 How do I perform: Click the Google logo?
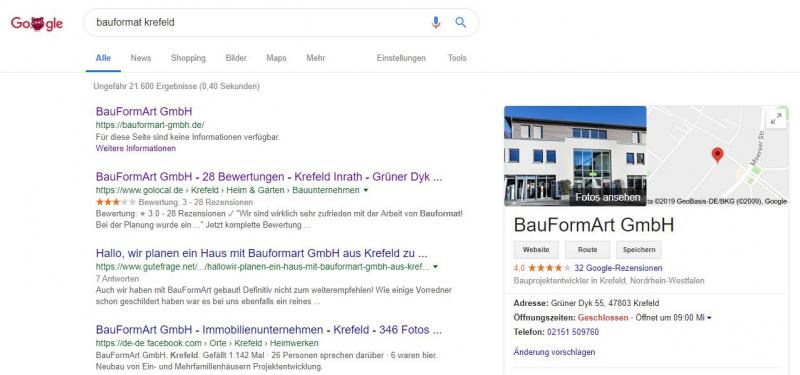point(37,23)
